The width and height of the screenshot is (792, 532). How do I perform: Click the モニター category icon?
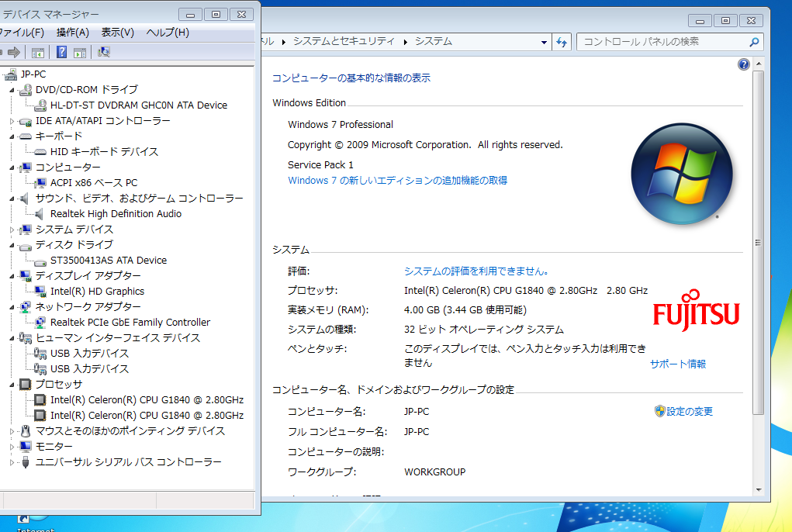click(26, 447)
